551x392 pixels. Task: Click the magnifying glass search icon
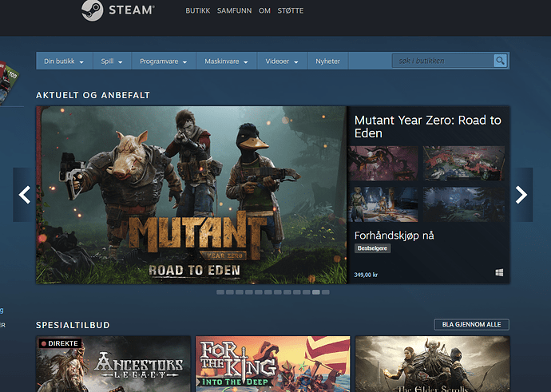pyautogui.click(x=500, y=61)
